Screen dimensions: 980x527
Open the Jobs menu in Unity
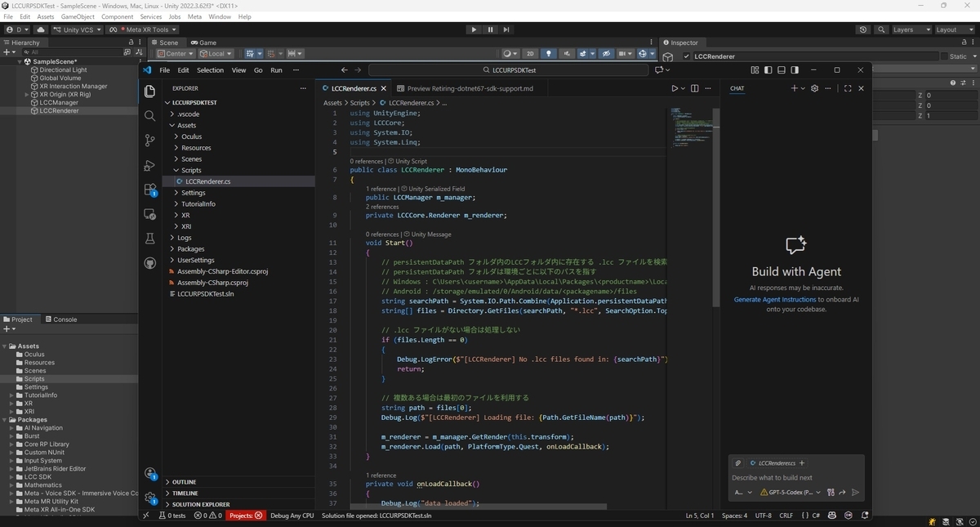(175, 16)
